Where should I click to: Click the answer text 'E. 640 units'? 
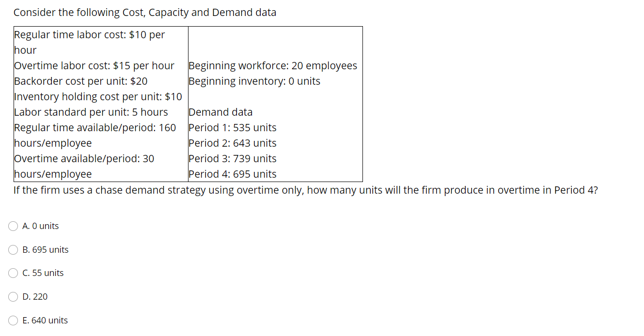coord(45,320)
